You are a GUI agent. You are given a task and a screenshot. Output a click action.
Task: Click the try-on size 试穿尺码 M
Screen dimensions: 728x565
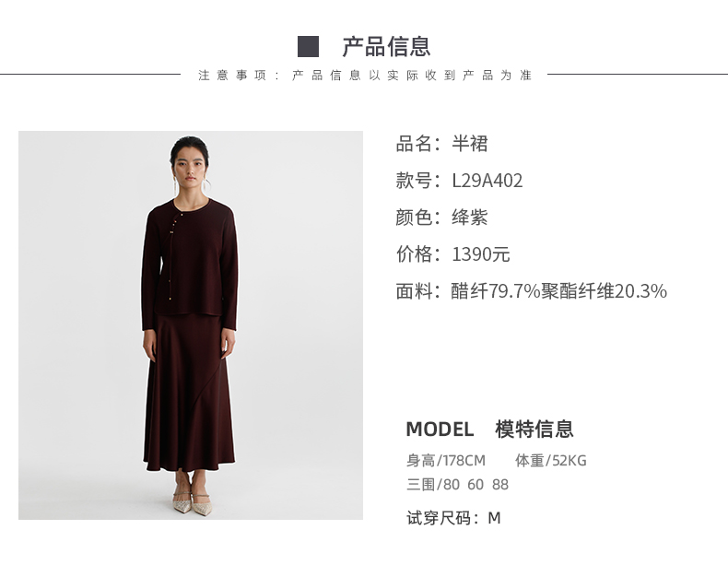pos(453,518)
